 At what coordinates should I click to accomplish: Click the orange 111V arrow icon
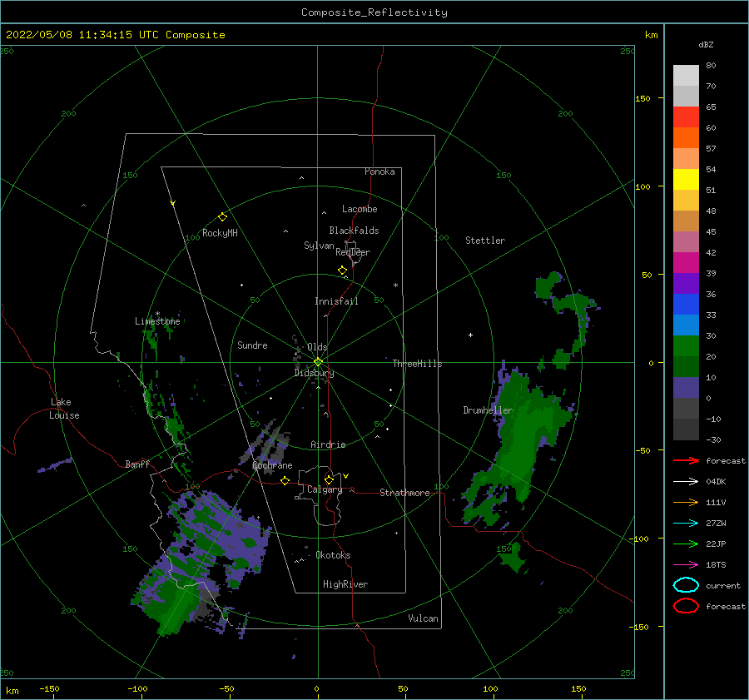pos(686,502)
